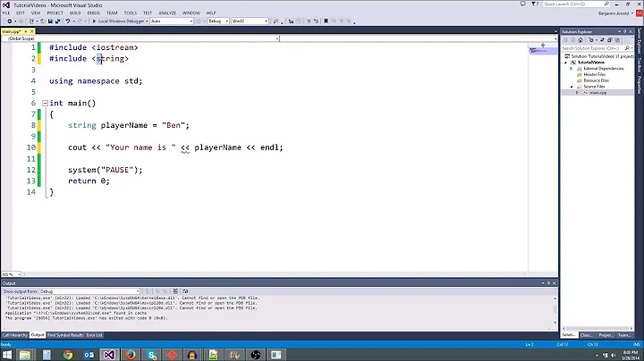Click Sync with Active Document icon

pos(602,40)
